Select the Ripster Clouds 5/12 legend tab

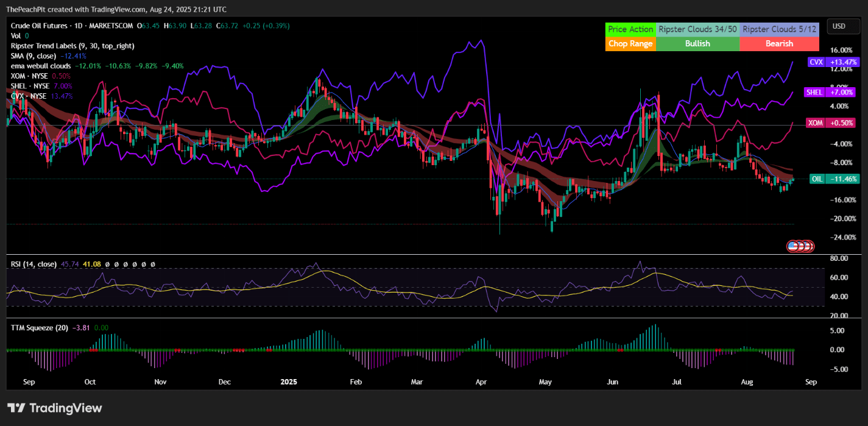click(779, 29)
